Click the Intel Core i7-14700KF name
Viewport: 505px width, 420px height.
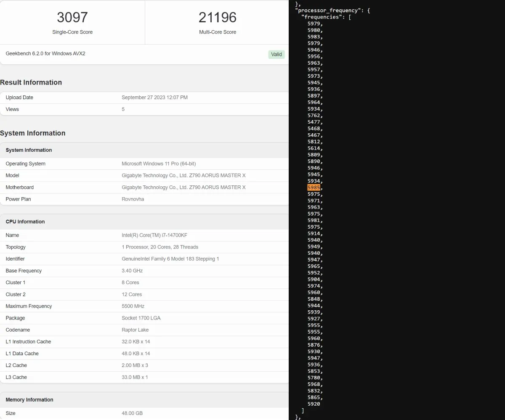pos(154,235)
